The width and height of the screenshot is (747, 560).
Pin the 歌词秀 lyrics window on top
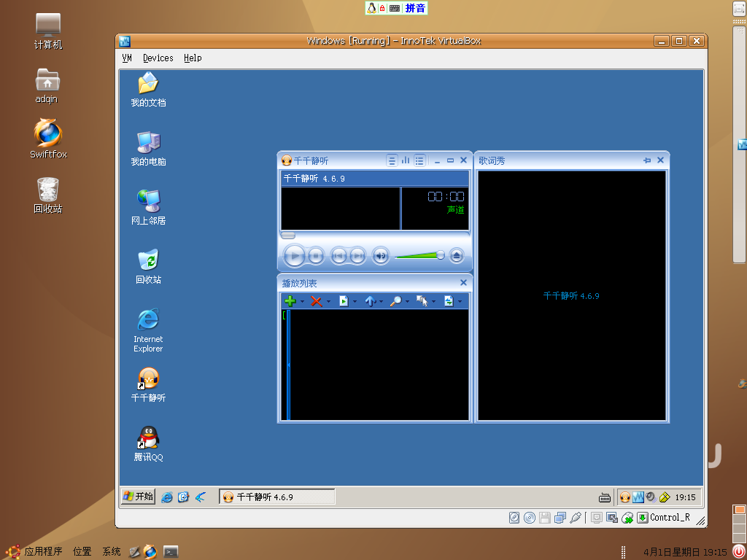click(647, 160)
